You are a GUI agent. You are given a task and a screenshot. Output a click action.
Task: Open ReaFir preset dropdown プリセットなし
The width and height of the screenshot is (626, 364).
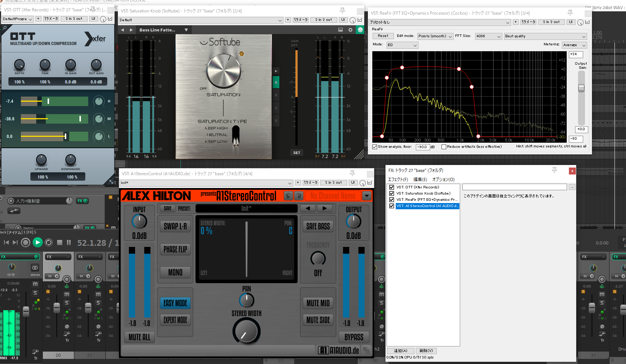pyautogui.click(x=440, y=22)
